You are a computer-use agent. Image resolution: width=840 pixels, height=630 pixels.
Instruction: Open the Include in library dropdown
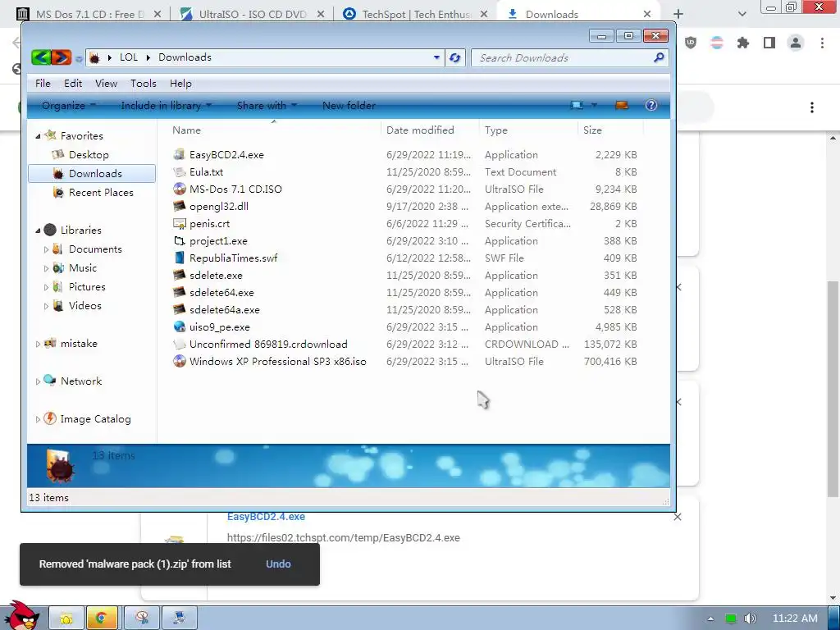pos(166,106)
